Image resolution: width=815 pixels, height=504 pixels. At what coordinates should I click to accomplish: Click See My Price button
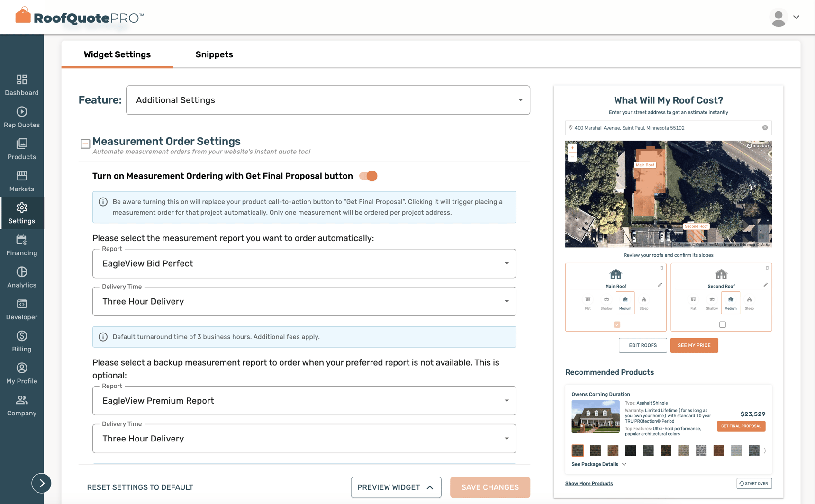694,345
